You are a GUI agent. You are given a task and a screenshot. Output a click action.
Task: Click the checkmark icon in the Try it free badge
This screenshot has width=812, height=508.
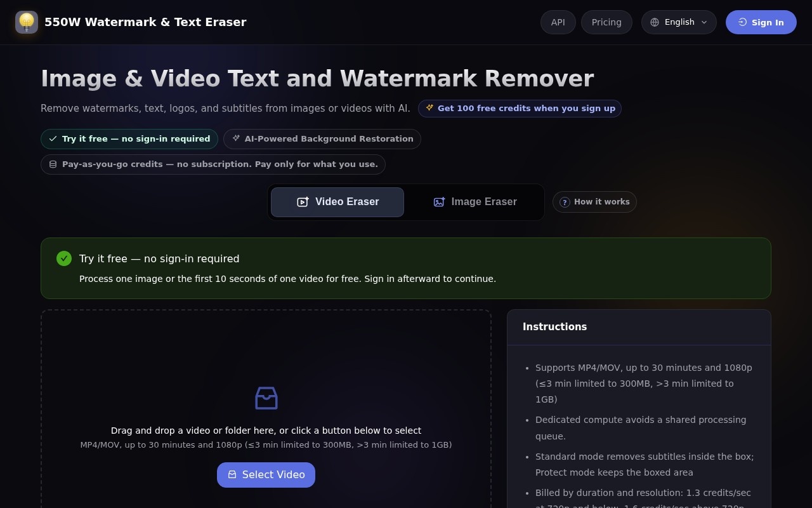(53, 139)
